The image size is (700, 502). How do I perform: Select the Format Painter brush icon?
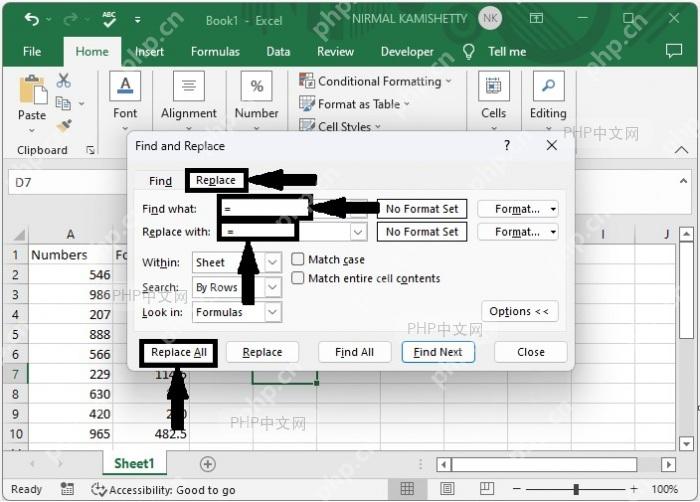point(64,126)
